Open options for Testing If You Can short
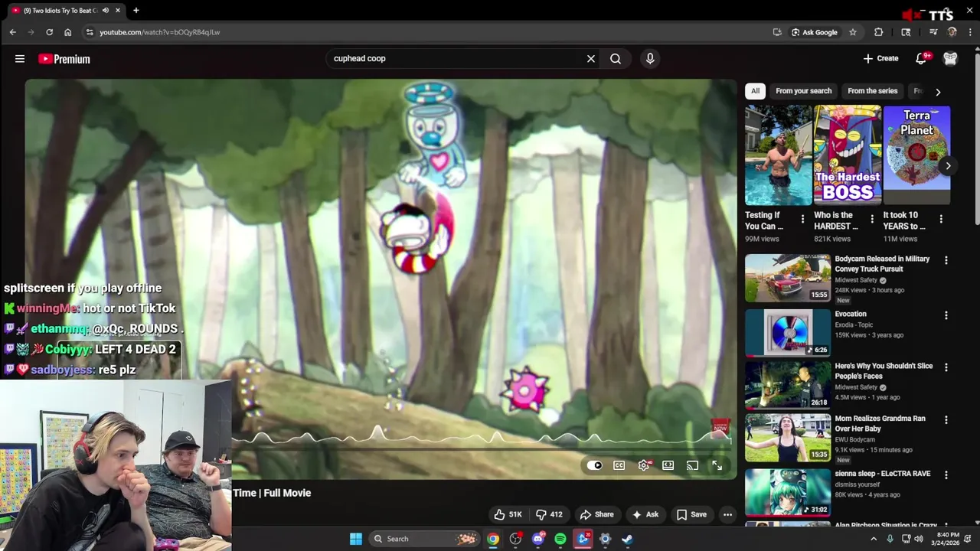The height and width of the screenshot is (551, 980). click(802, 219)
